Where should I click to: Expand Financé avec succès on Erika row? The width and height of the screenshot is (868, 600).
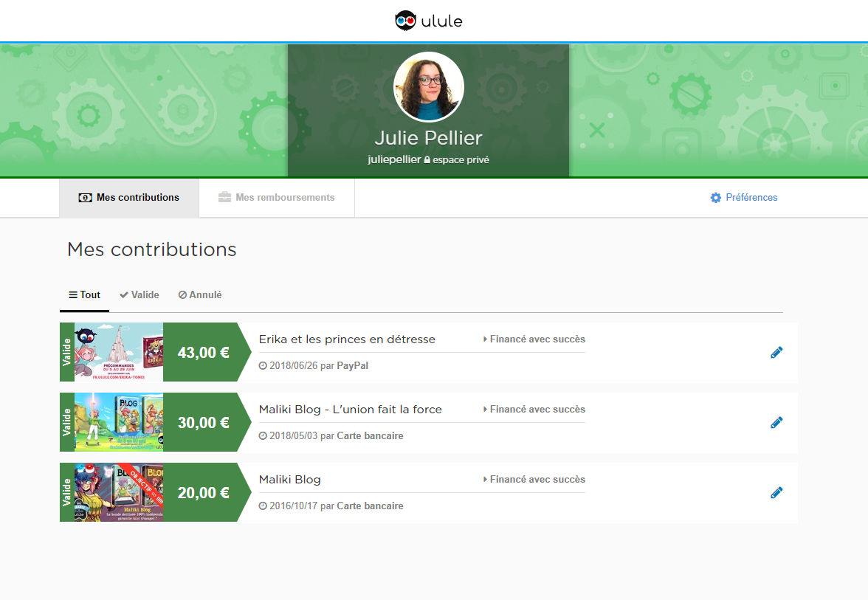coord(534,339)
